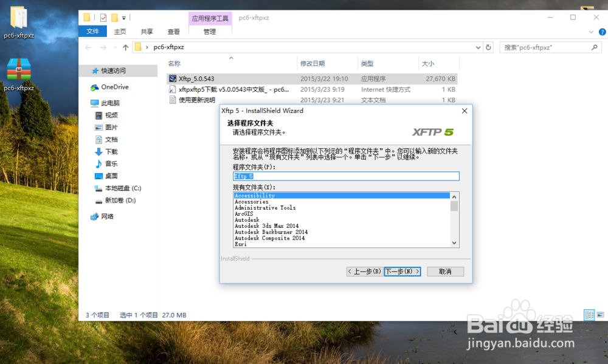Open the pc6-xftpxz folder desktop icon
This screenshot has height=364, width=608.
pos(19,22)
